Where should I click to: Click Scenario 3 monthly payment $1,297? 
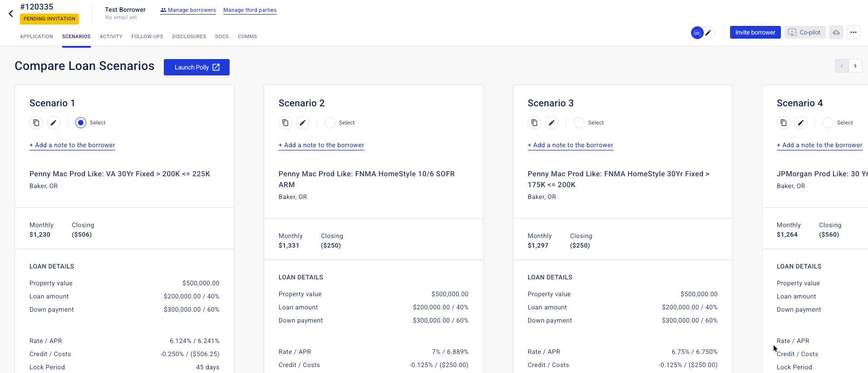click(x=538, y=246)
